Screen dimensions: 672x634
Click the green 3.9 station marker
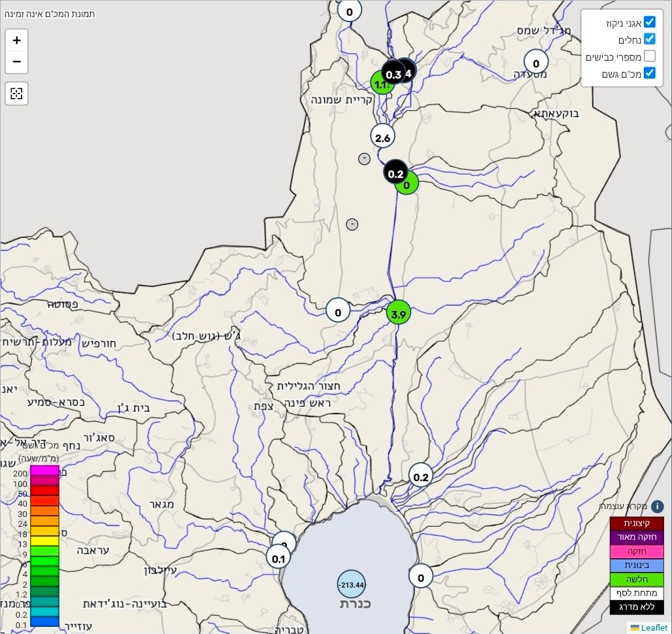click(x=398, y=314)
